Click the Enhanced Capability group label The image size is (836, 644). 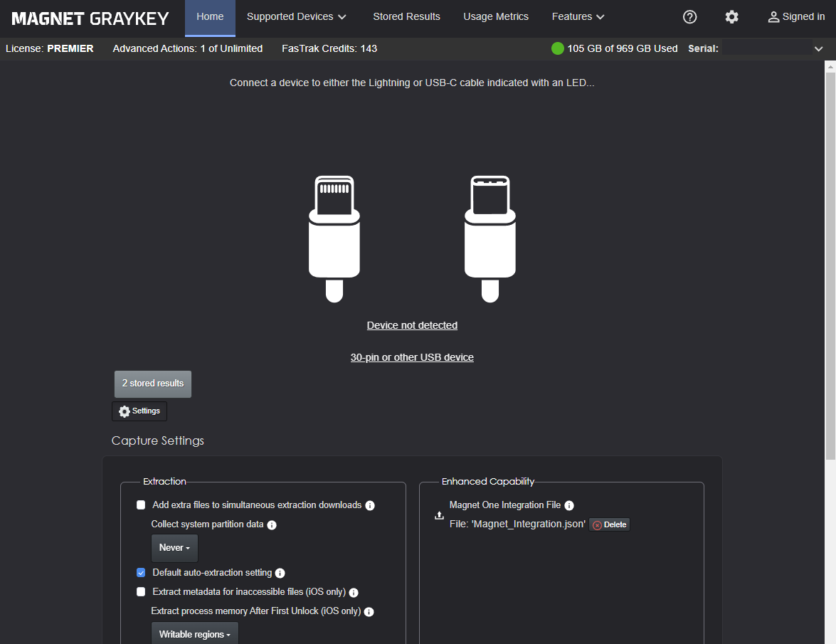[x=488, y=482]
